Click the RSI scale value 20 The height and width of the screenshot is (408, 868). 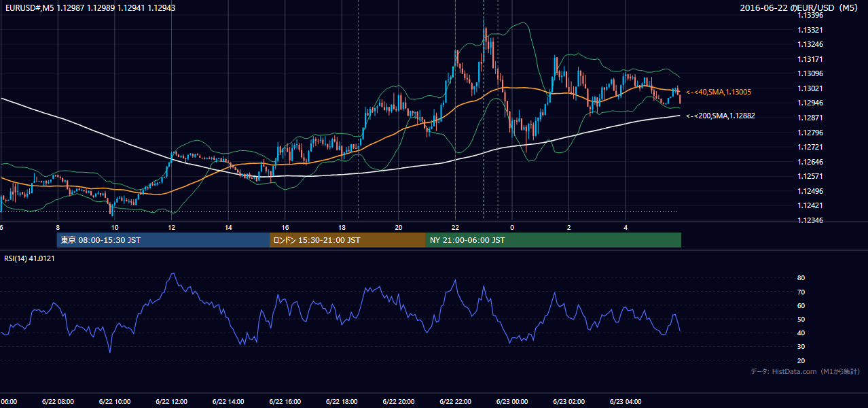801,360
